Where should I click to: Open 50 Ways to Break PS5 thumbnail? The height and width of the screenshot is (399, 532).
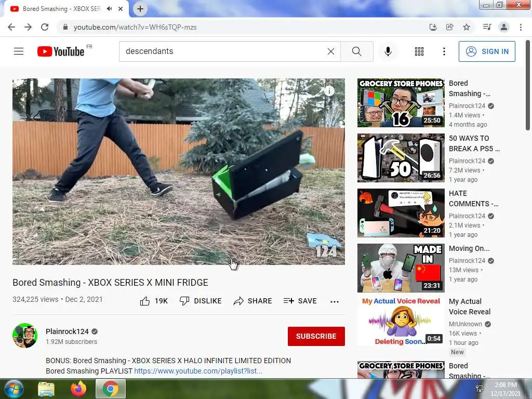[x=401, y=158]
